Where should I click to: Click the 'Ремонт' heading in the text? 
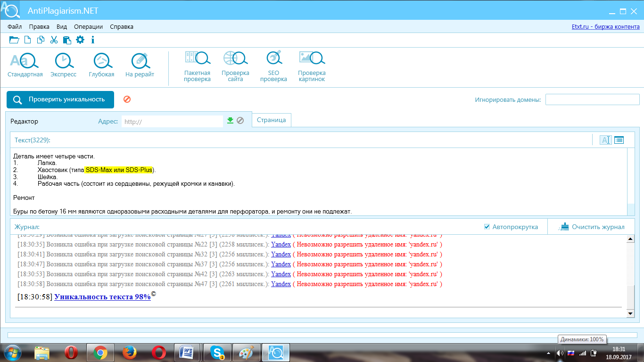[x=24, y=197]
